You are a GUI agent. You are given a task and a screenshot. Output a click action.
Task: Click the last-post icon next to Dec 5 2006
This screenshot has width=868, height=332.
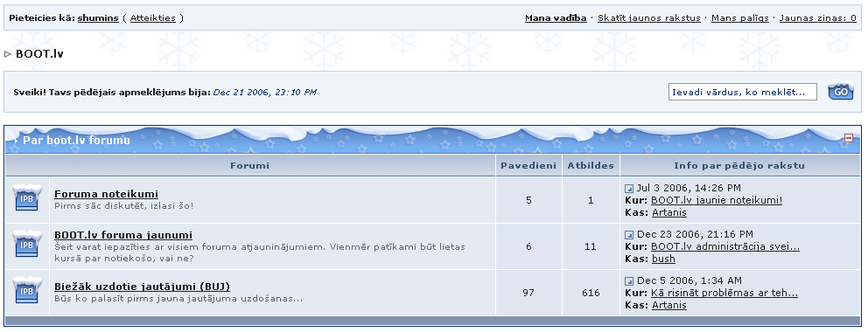629,281
